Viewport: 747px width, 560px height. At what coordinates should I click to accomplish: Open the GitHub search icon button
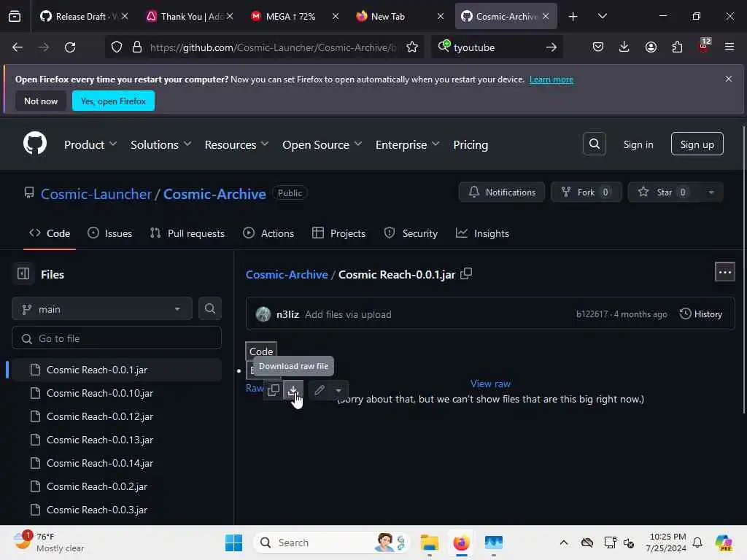pyautogui.click(x=594, y=144)
